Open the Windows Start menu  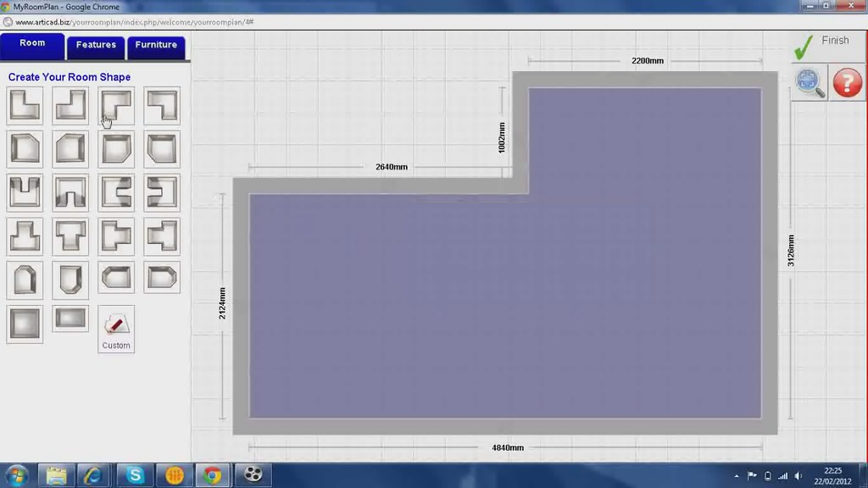pyautogui.click(x=15, y=475)
